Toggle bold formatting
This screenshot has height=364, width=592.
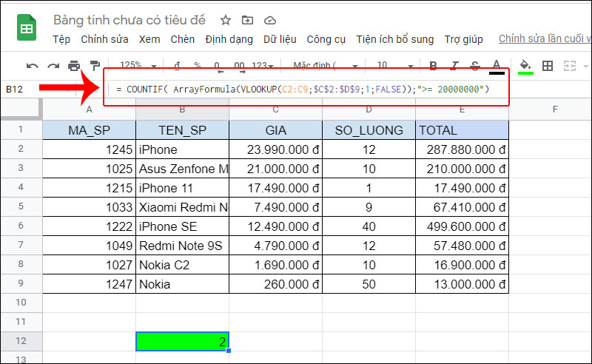pyautogui.click(x=434, y=66)
